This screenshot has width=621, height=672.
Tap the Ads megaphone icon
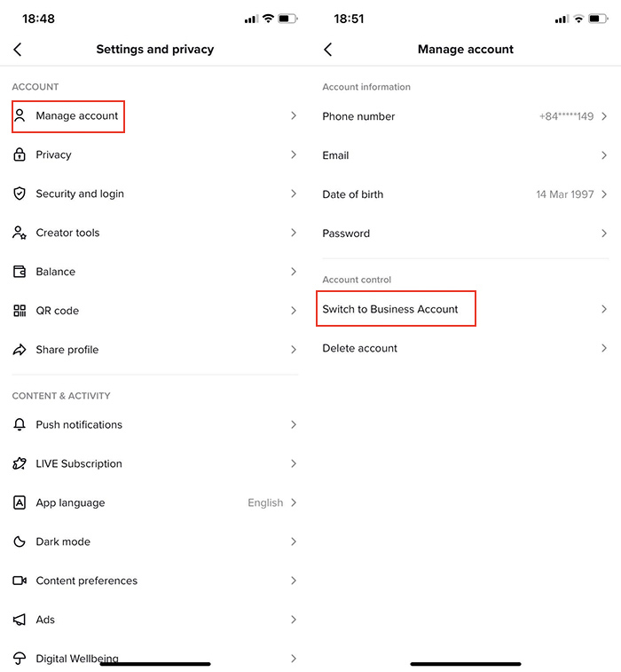(20, 620)
